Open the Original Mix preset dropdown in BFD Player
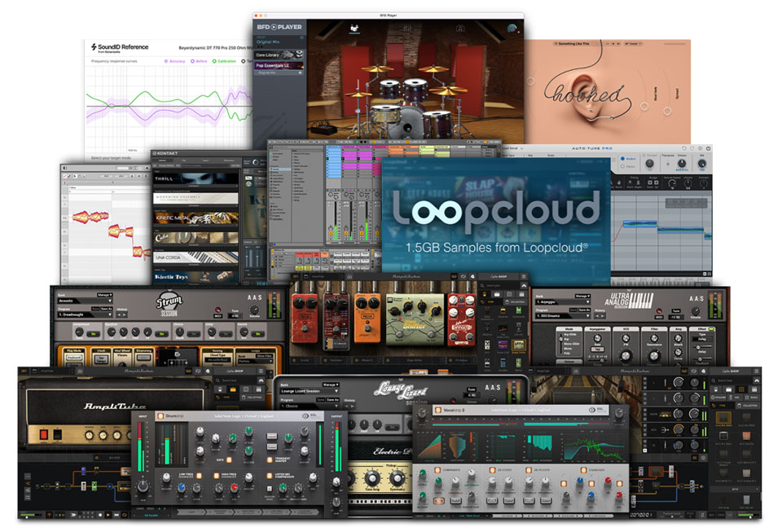The height and width of the screenshot is (532, 782). coord(279,42)
